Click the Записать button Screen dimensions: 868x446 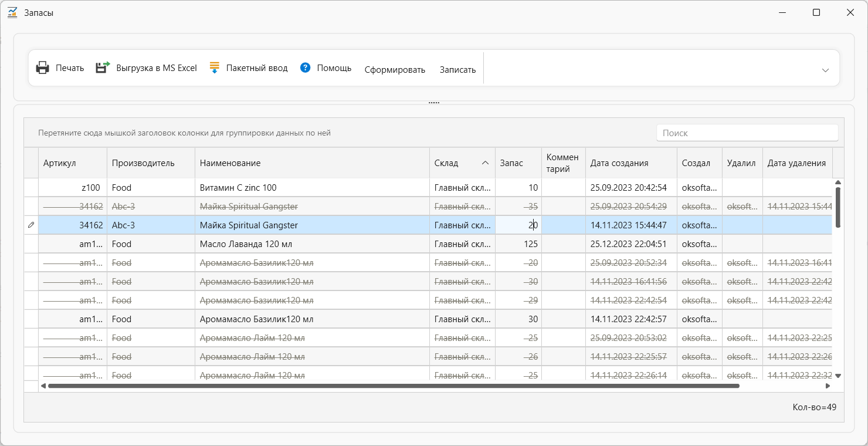(x=458, y=70)
